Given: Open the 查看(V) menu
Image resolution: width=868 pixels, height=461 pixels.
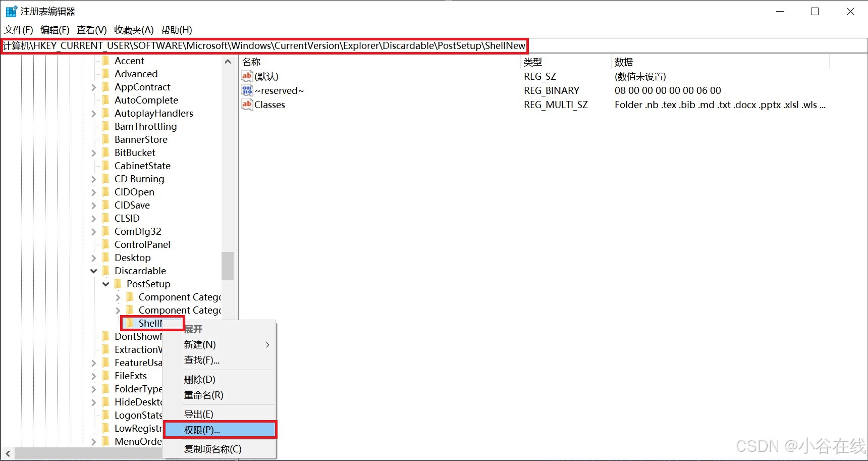Looking at the screenshot, I should pyautogui.click(x=92, y=30).
